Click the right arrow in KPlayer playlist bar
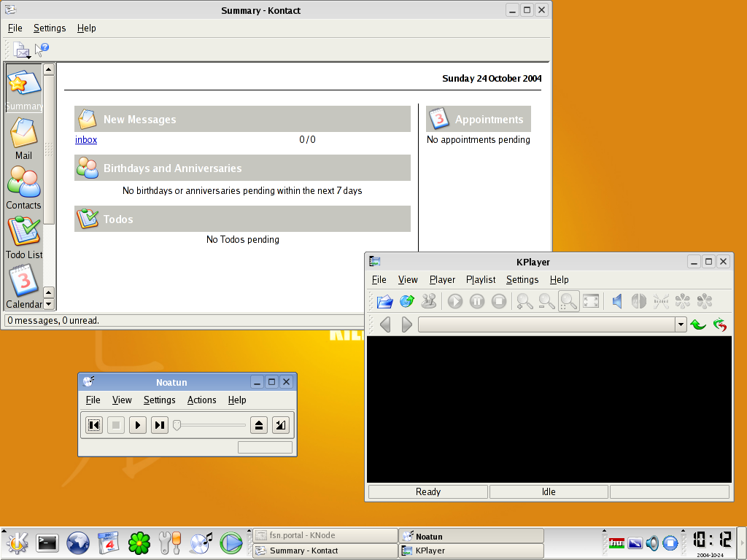 pyautogui.click(x=406, y=324)
